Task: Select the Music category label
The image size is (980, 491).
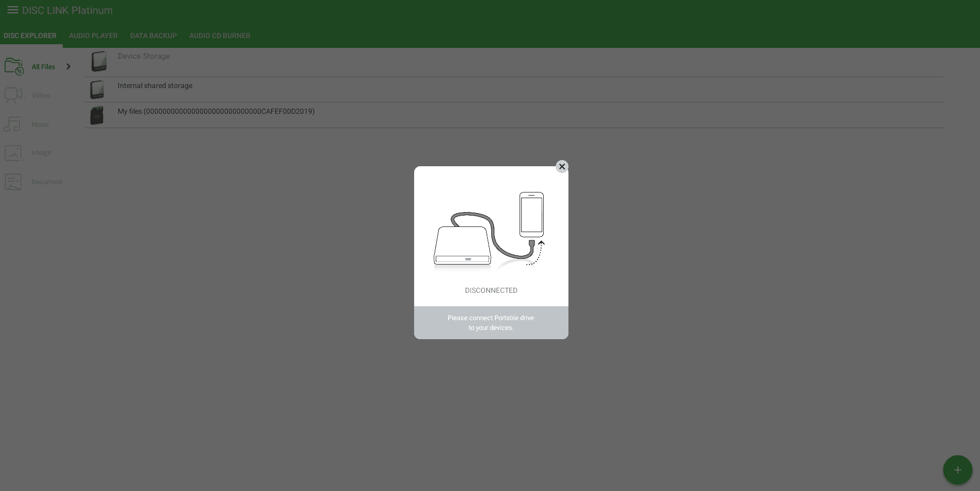Action: point(40,125)
